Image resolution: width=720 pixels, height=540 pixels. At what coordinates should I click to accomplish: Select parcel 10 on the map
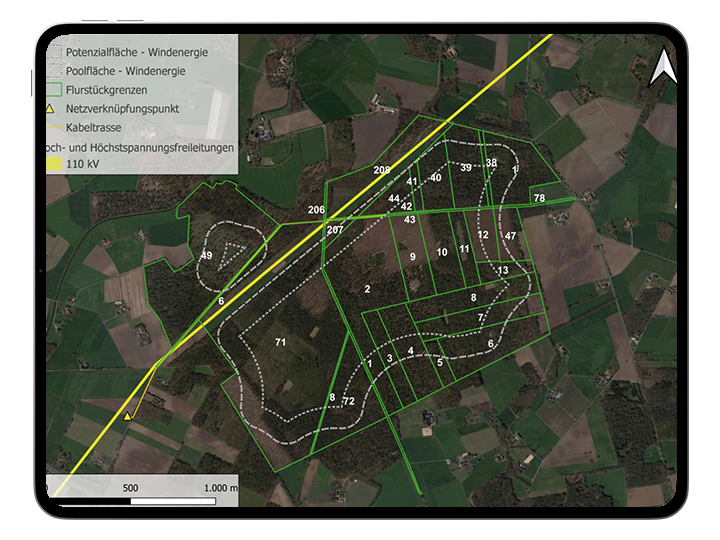(442, 253)
